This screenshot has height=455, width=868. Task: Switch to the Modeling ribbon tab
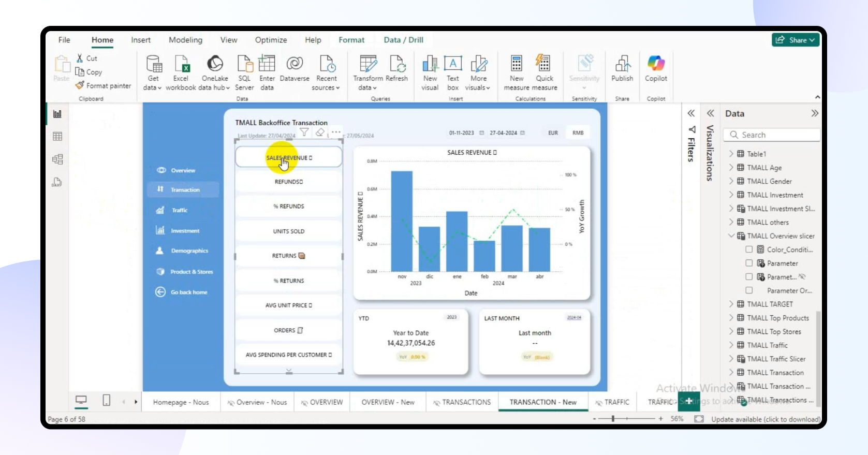[x=185, y=40]
